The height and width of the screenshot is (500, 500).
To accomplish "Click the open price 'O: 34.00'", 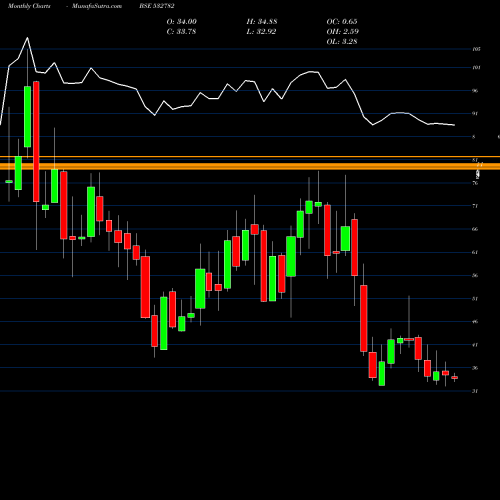I will pyautogui.click(x=182, y=22).
